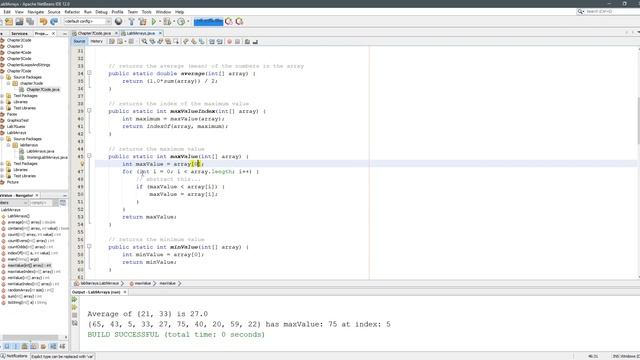Click the Last Edit icon in editor toolbar
The width and height of the screenshot is (640, 360).
(111, 41)
